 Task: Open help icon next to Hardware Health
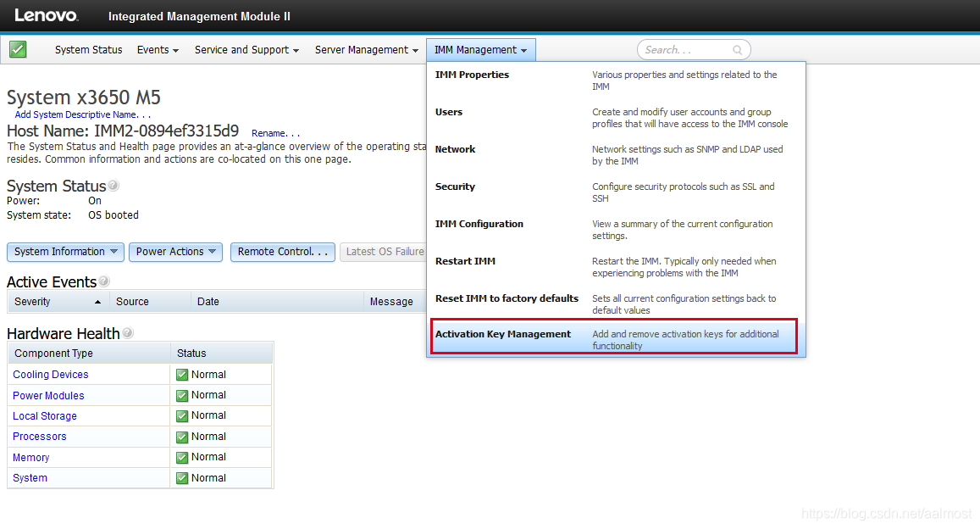pos(128,332)
